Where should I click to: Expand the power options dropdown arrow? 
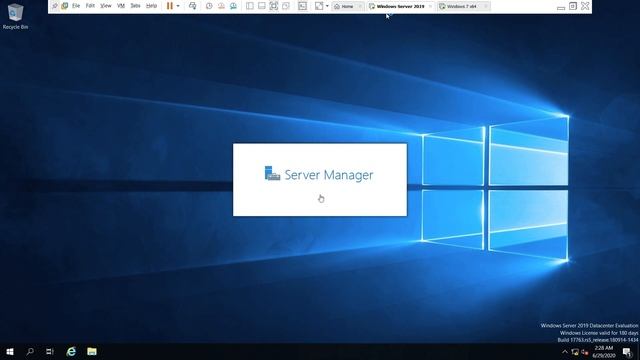click(x=178, y=6)
